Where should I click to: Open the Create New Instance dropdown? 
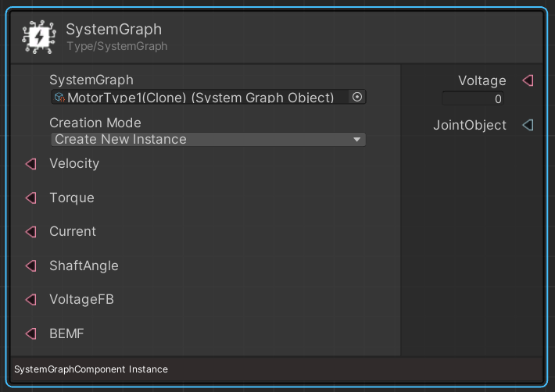point(209,139)
